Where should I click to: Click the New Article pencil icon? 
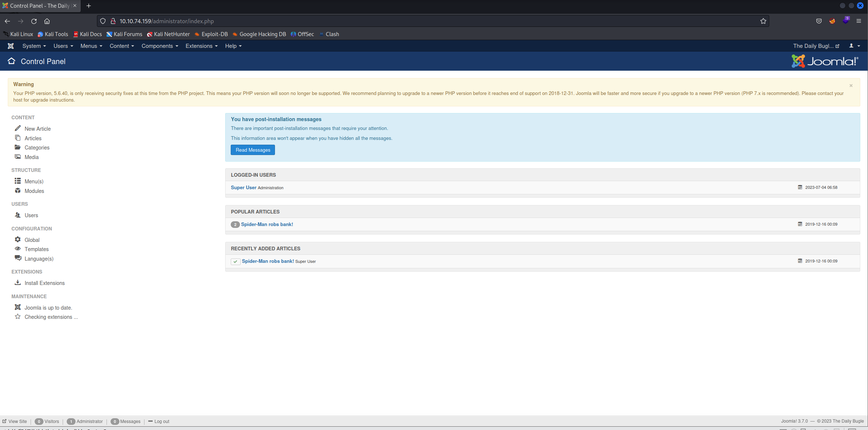coord(18,128)
